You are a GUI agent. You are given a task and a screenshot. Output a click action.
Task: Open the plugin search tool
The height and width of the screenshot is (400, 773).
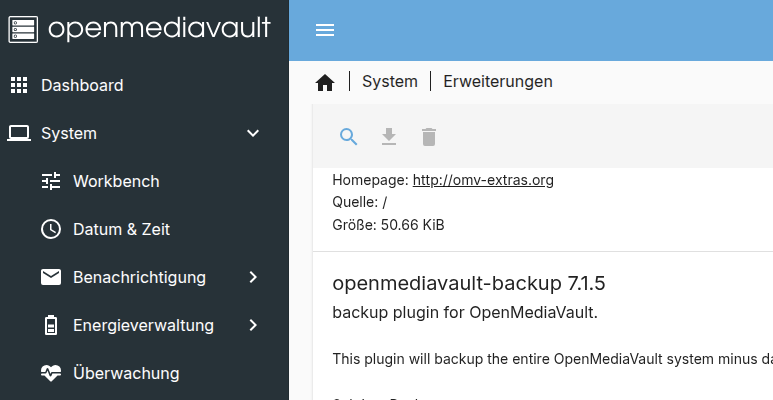pos(348,137)
